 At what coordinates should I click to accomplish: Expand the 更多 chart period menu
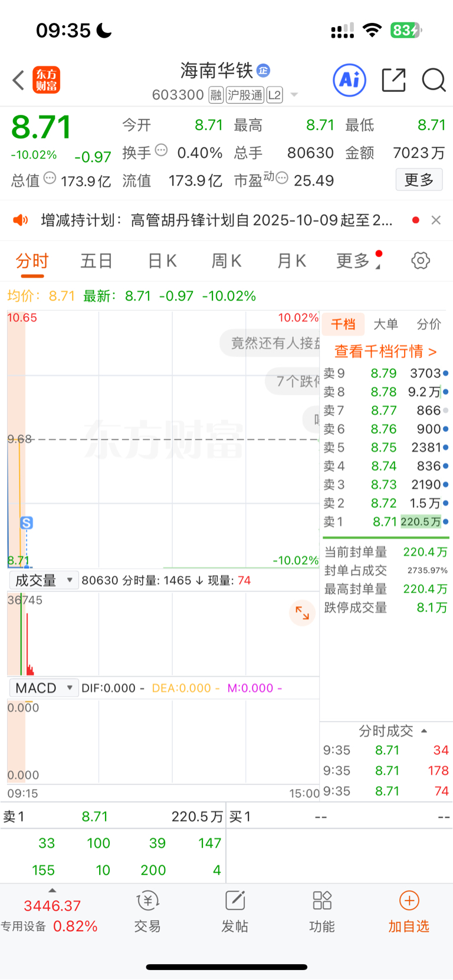point(359,260)
